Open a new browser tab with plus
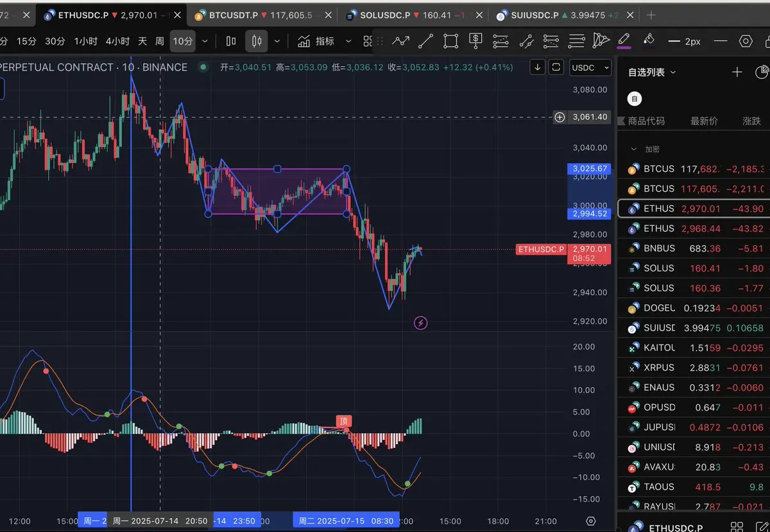Viewport: 770px width, 532px height. 651,15
